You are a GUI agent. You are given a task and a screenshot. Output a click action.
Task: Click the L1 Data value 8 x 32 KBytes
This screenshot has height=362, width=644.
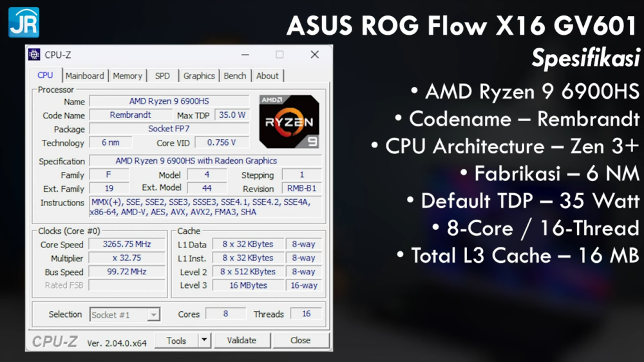248,244
